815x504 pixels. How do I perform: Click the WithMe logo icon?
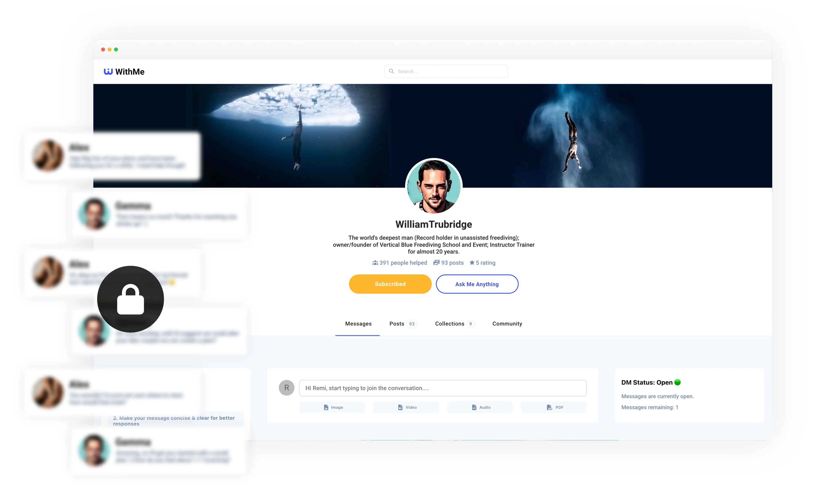108,72
